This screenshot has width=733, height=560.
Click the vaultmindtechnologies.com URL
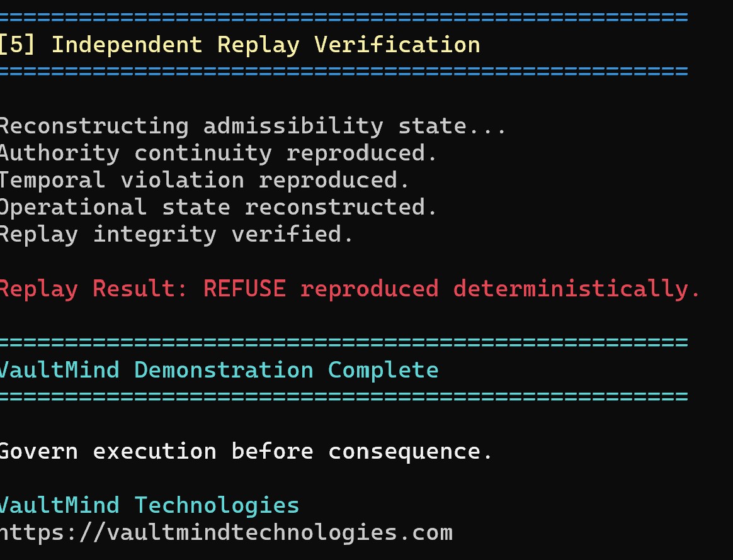pyautogui.click(x=226, y=533)
